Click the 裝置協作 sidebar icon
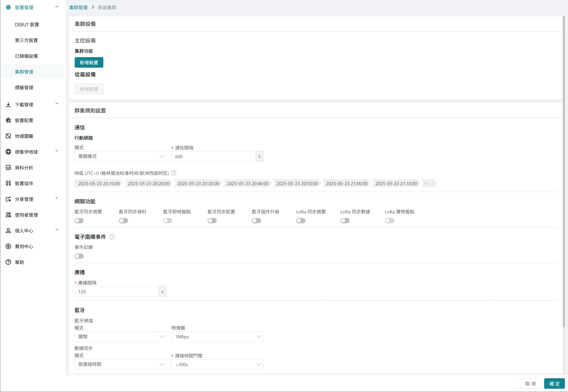568x392 pixels. (8, 183)
